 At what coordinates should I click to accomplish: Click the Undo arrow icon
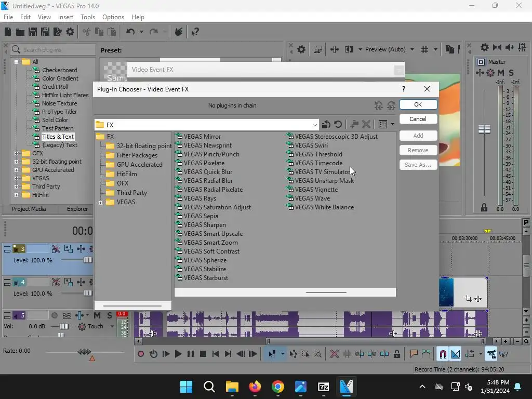tap(130, 32)
